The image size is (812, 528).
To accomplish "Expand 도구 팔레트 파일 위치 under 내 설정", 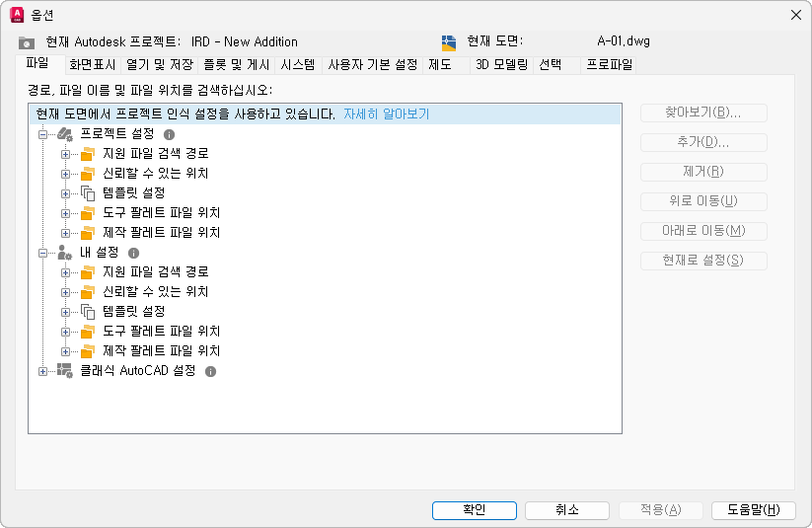I will coord(65,332).
